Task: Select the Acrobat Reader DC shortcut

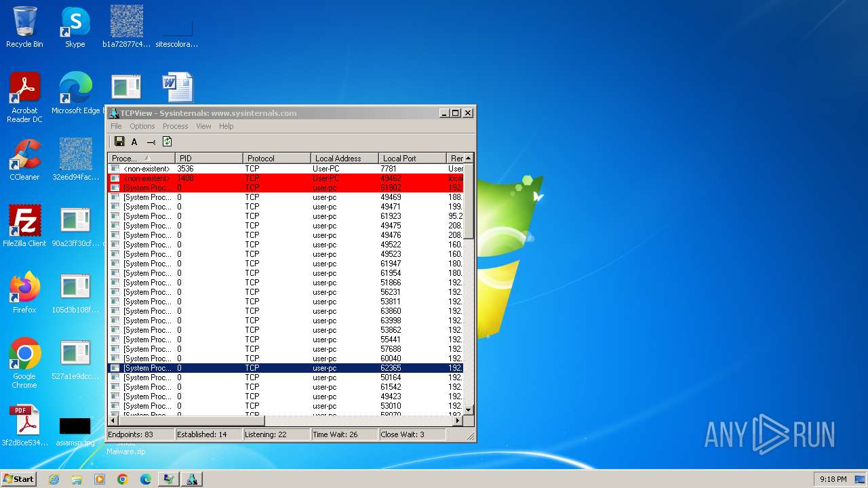Action: [24, 98]
